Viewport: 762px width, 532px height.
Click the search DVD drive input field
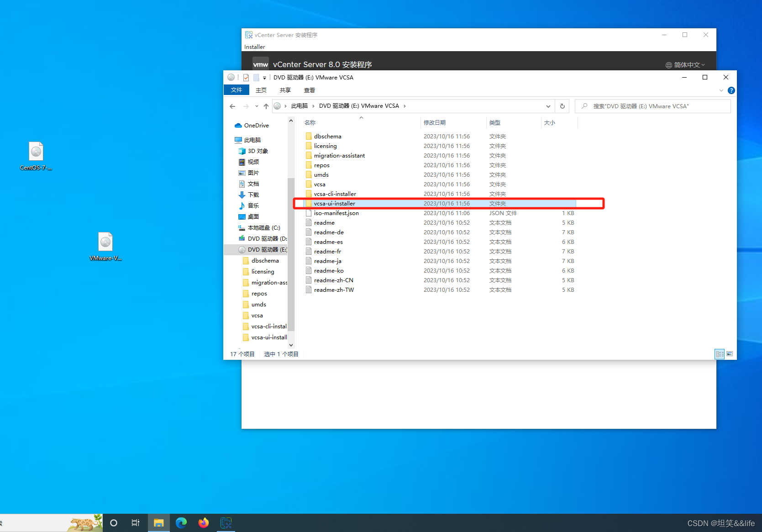653,106
